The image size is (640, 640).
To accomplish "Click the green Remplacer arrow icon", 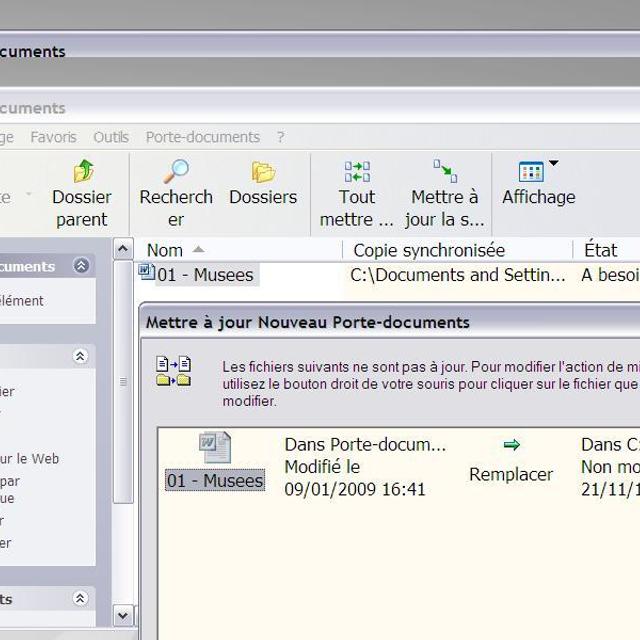I will (511, 445).
